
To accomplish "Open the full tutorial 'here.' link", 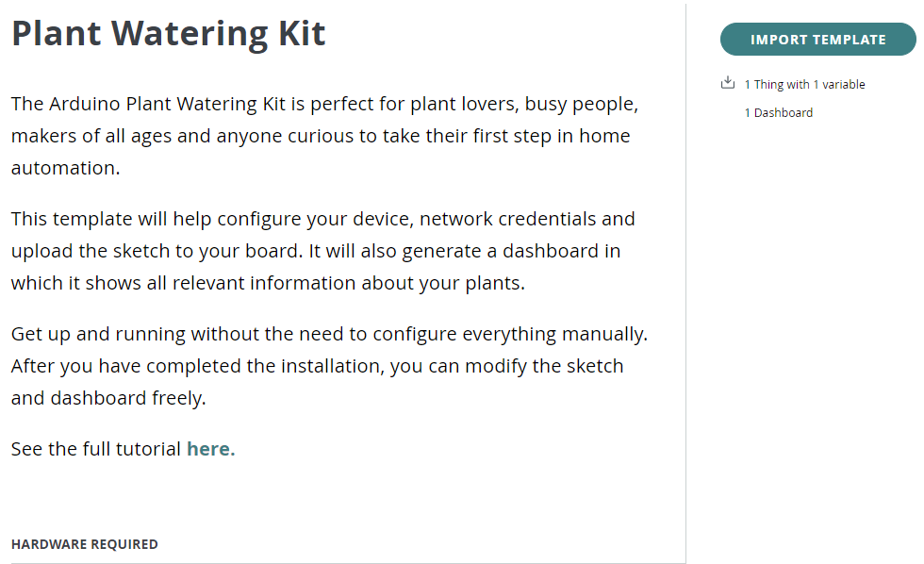I will 211,449.
